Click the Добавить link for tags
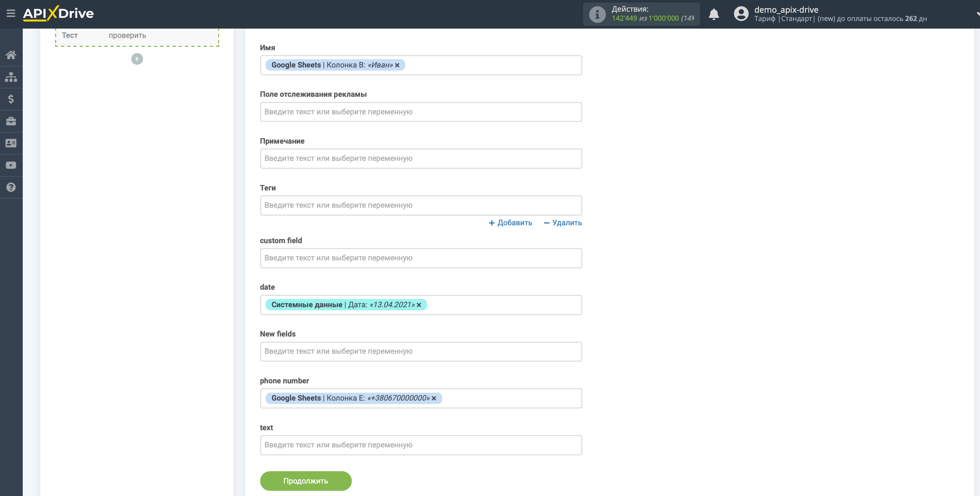 pos(510,223)
